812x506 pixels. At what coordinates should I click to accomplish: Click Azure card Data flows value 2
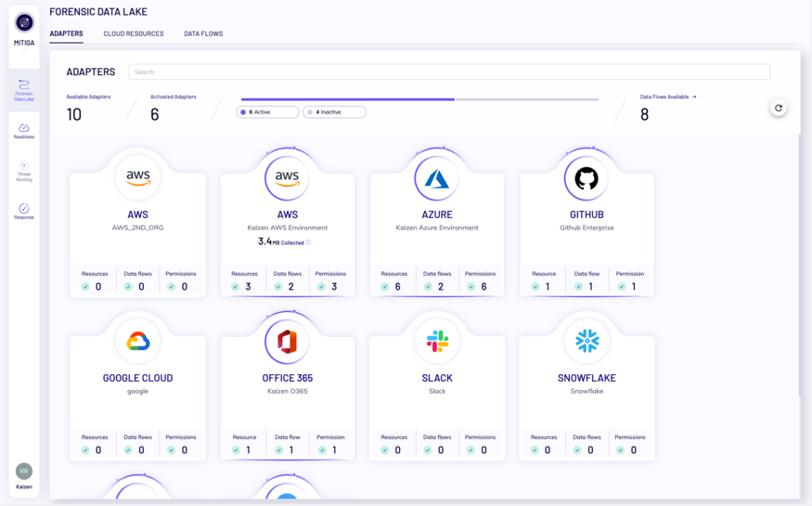pos(441,286)
